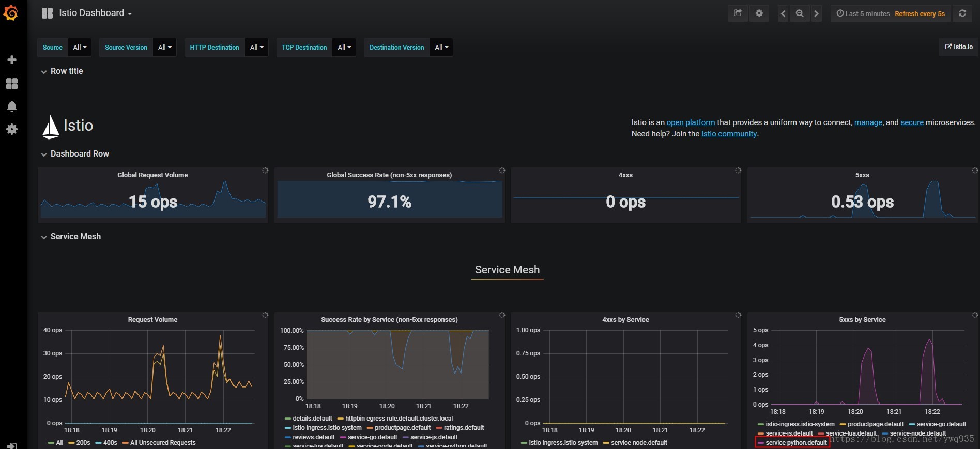
Task: Toggle details.default series in Success Rate legend
Action: point(312,419)
